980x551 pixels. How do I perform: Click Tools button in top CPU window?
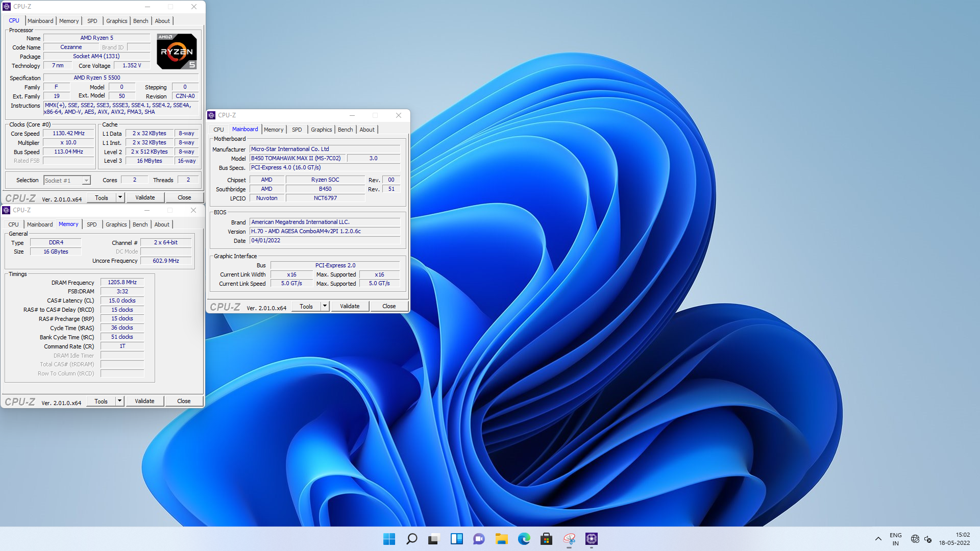click(x=102, y=198)
